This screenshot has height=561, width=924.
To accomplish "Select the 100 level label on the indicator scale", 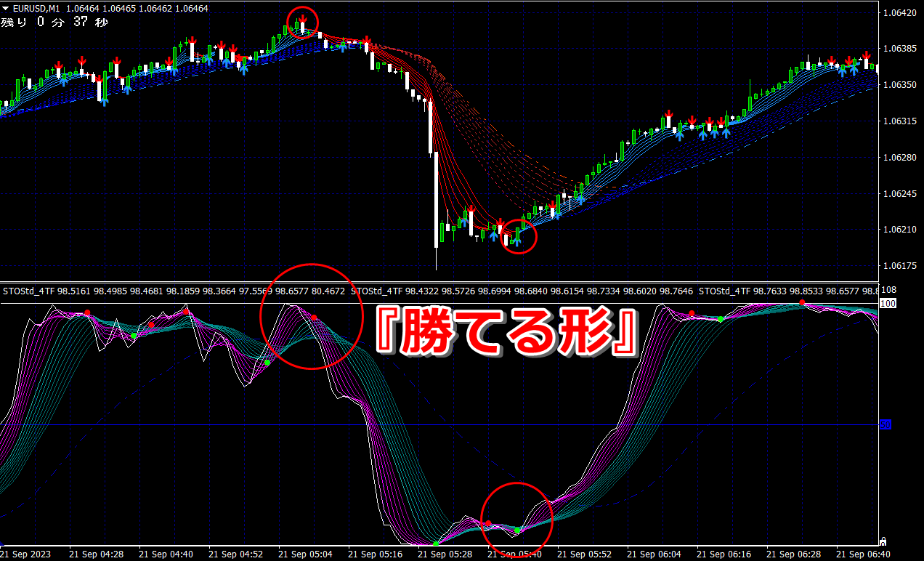I will tap(887, 303).
